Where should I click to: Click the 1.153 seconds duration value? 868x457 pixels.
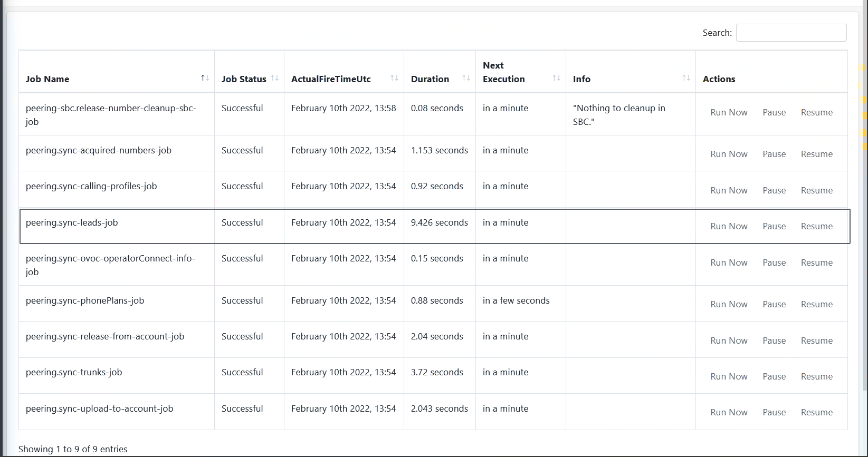point(440,150)
